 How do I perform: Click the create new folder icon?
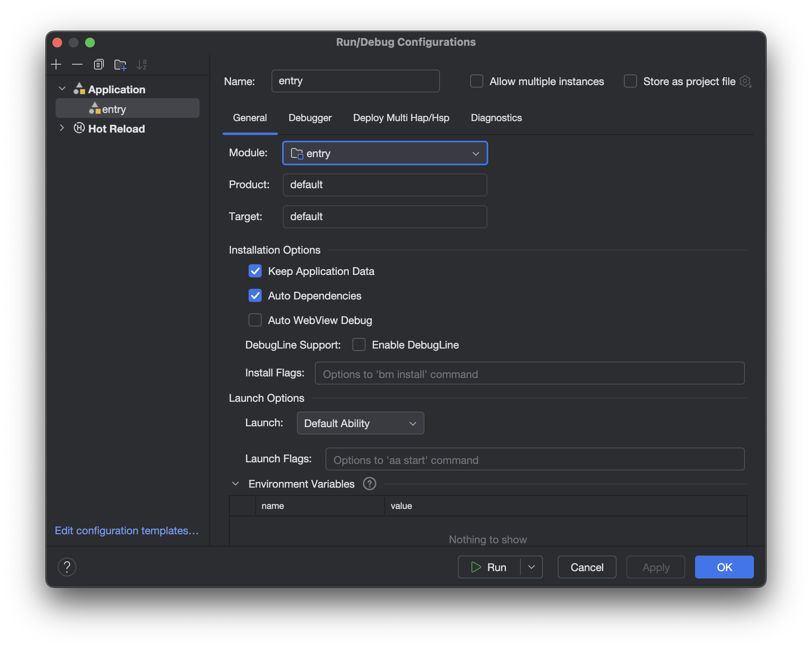click(x=120, y=65)
